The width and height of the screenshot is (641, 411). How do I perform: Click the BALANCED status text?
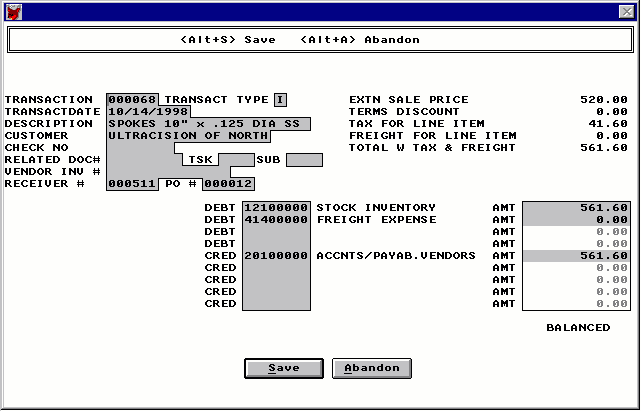click(x=578, y=328)
